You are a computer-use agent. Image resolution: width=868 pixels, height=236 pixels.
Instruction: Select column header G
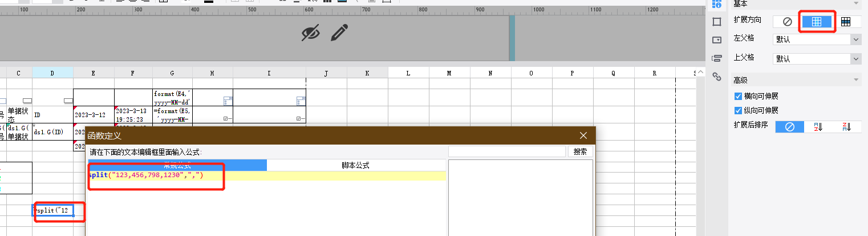(172, 73)
